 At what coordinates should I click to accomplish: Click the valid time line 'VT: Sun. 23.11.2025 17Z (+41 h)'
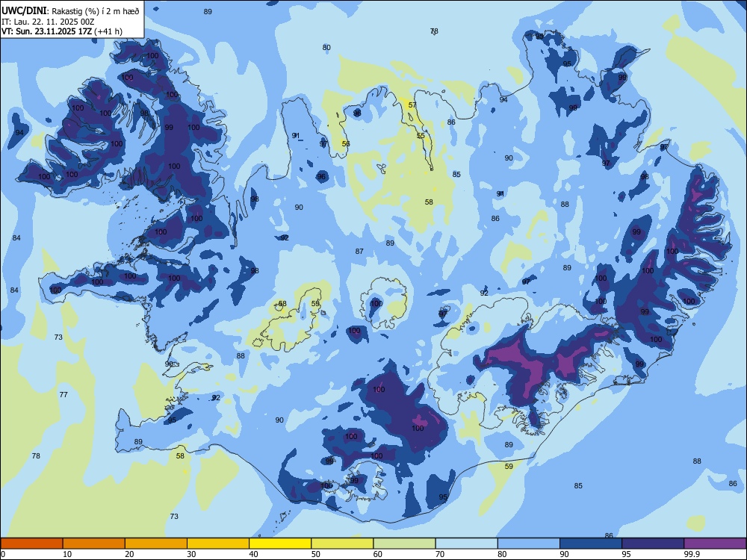(x=61, y=31)
